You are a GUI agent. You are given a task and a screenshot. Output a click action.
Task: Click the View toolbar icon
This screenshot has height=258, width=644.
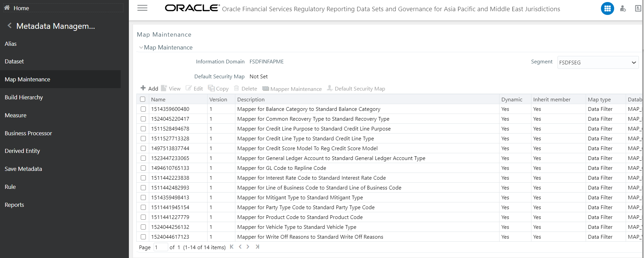pos(164,88)
